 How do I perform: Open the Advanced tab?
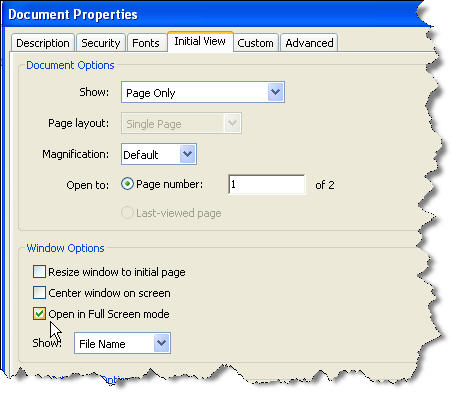[x=309, y=43]
